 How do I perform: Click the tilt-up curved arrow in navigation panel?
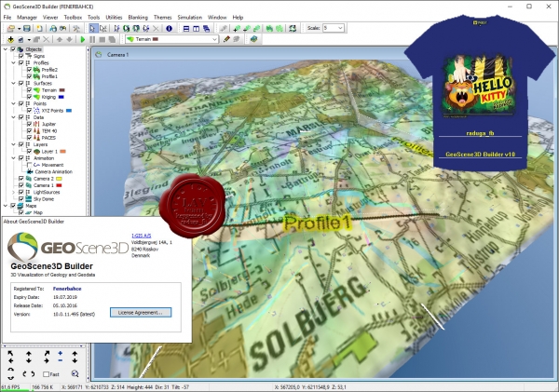point(10,370)
